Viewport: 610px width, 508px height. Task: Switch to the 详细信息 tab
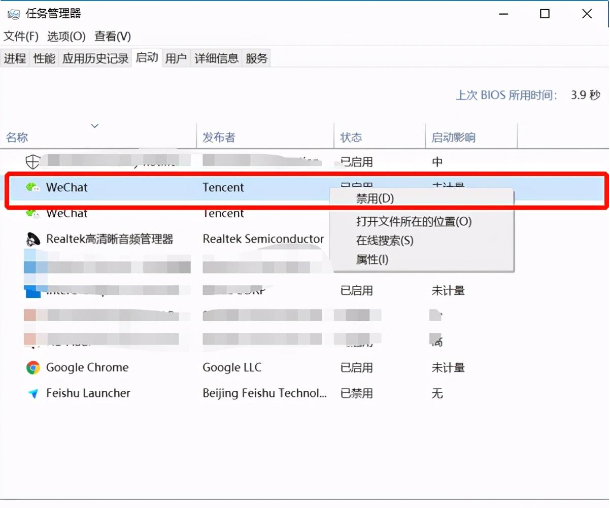point(216,58)
